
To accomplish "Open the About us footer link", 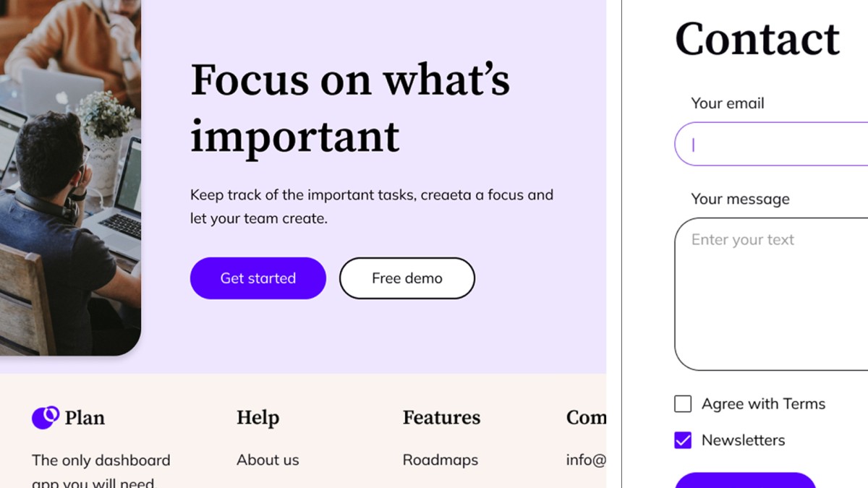I will [268, 460].
